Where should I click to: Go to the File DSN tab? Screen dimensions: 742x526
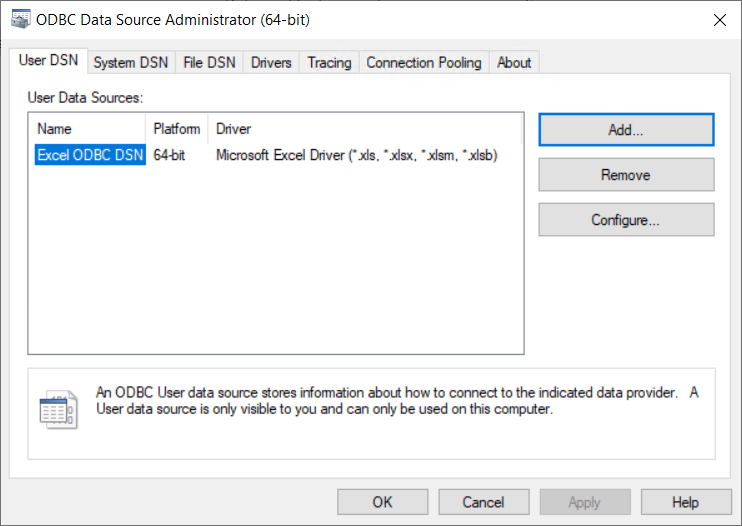[x=209, y=62]
